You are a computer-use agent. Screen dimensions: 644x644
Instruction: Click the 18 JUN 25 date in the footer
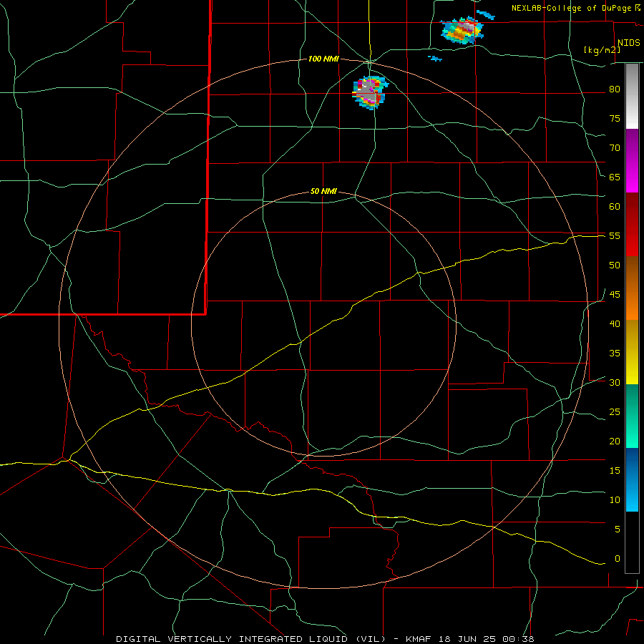tap(467, 639)
